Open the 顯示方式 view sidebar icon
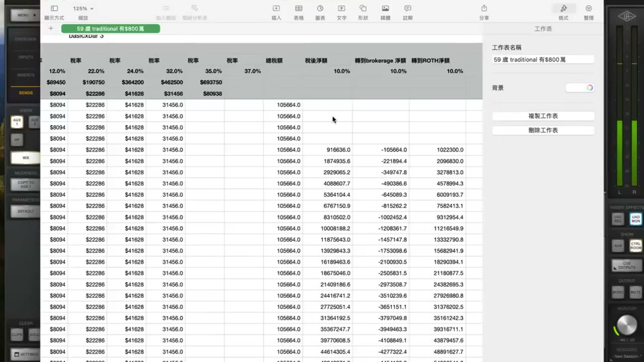Image resolution: width=644 pixels, height=362 pixels. [x=54, y=9]
